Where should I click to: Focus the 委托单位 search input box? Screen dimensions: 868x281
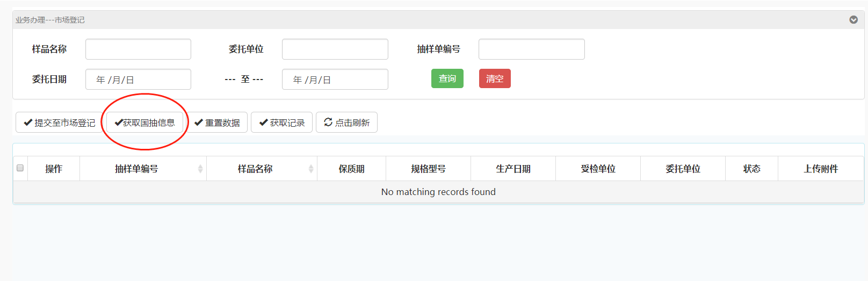(x=335, y=49)
